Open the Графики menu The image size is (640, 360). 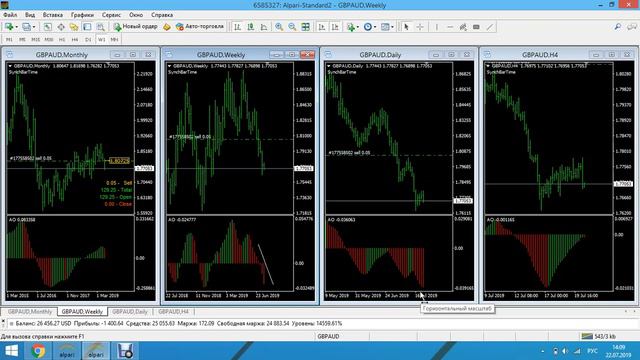tap(82, 15)
